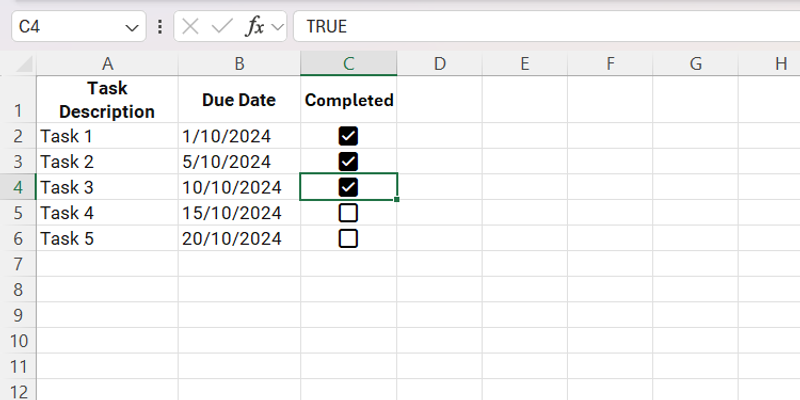Click the Name Box options dots icon
The image size is (800, 400).
point(160,27)
